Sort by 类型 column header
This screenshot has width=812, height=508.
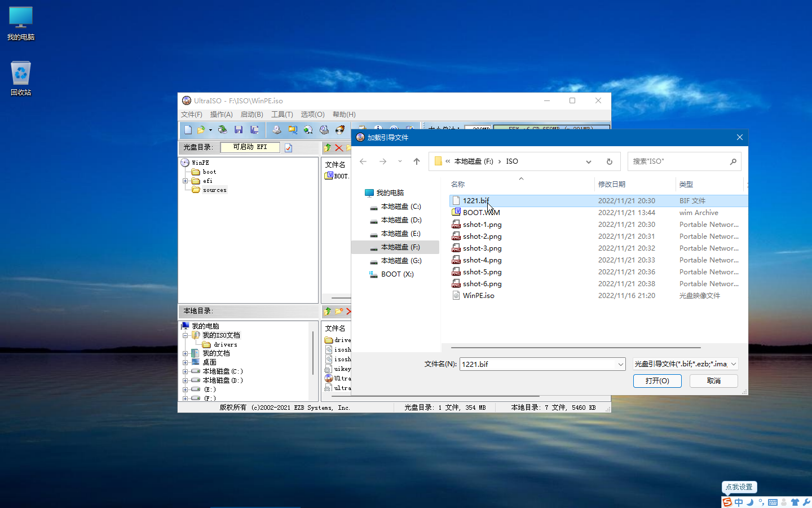click(x=686, y=185)
